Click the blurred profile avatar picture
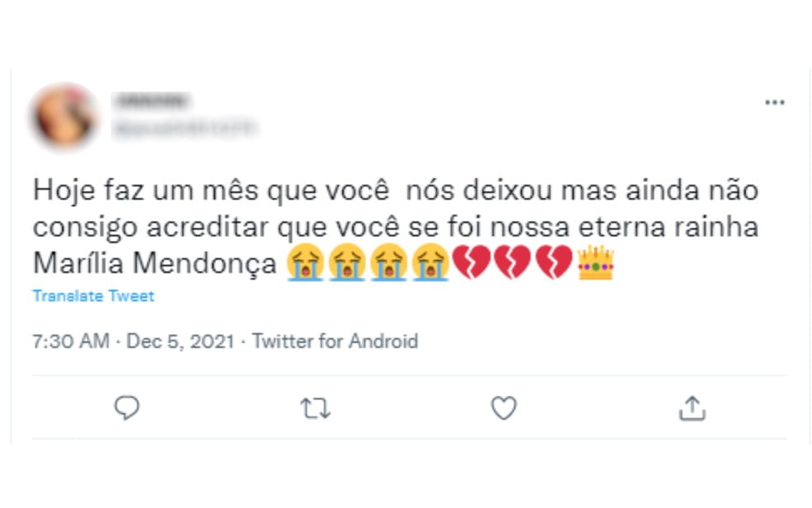Screen dimensions: 812x508 click(x=64, y=116)
